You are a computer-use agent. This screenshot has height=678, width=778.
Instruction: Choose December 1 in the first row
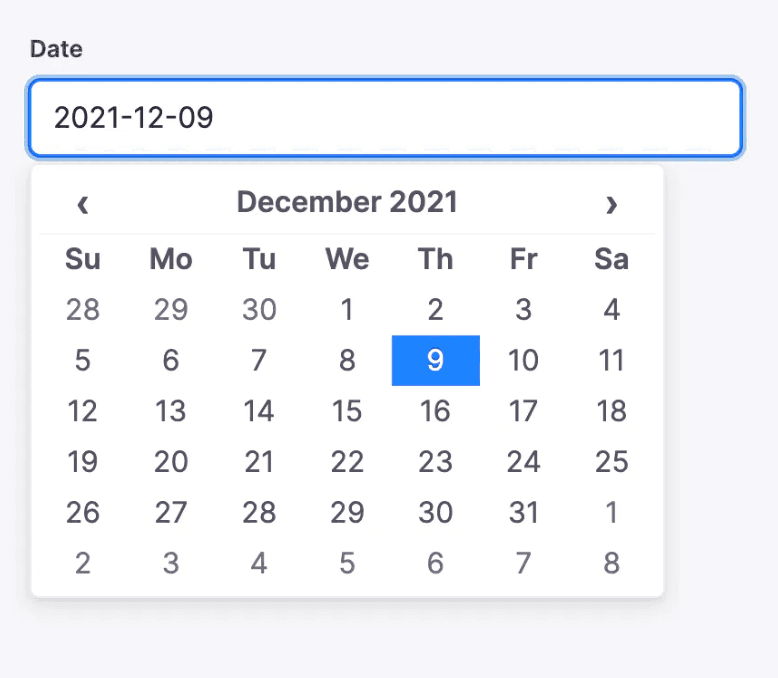[x=347, y=310]
